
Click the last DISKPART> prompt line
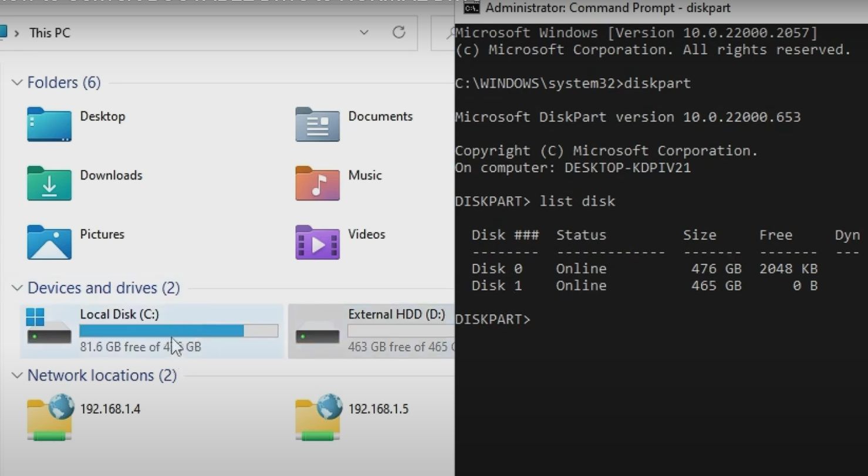tap(492, 320)
